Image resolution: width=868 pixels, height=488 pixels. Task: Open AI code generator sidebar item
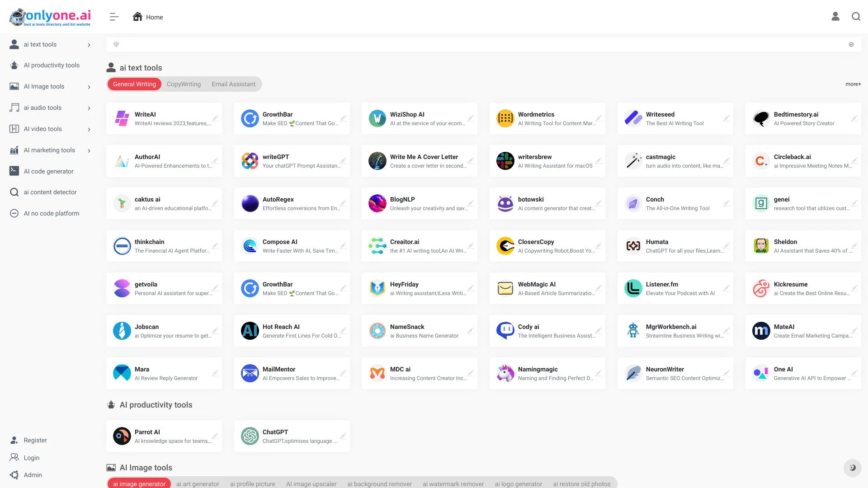[x=48, y=171]
